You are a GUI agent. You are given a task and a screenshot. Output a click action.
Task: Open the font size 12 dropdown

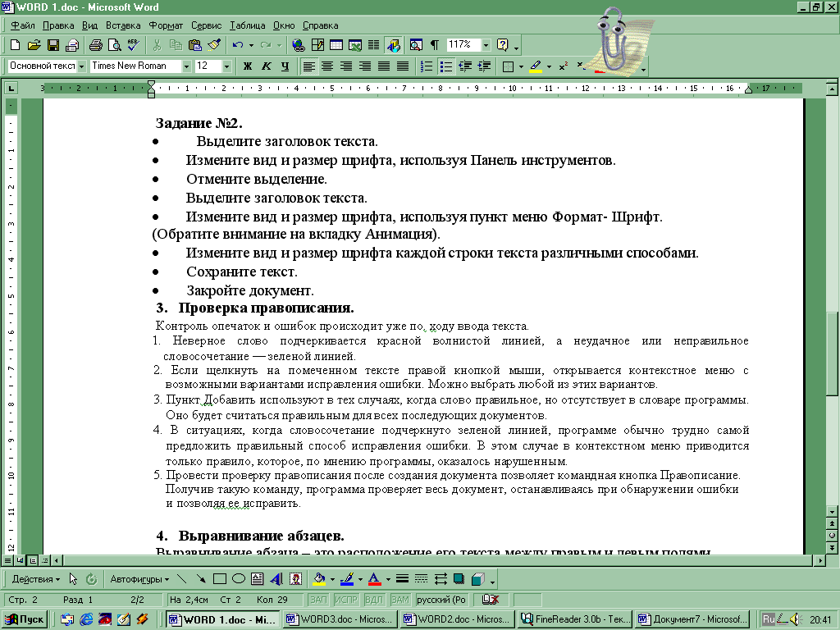tap(226, 66)
